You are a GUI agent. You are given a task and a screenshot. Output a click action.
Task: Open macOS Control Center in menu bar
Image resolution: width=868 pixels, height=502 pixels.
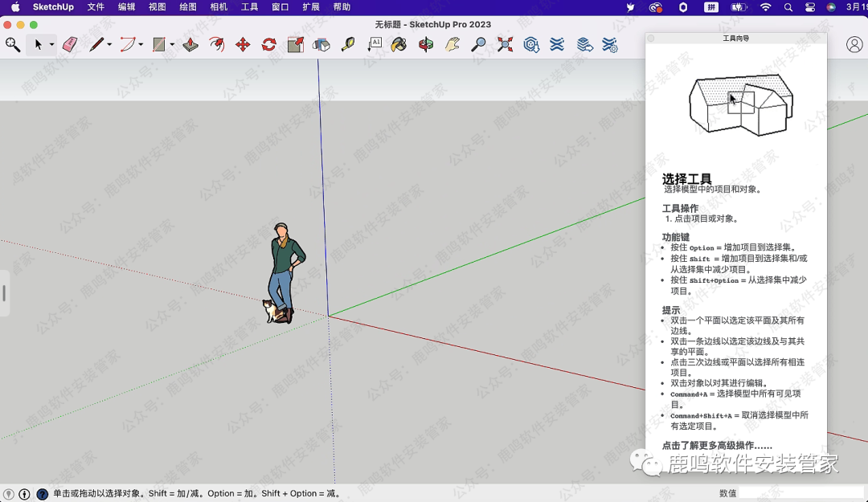pyautogui.click(x=809, y=7)
